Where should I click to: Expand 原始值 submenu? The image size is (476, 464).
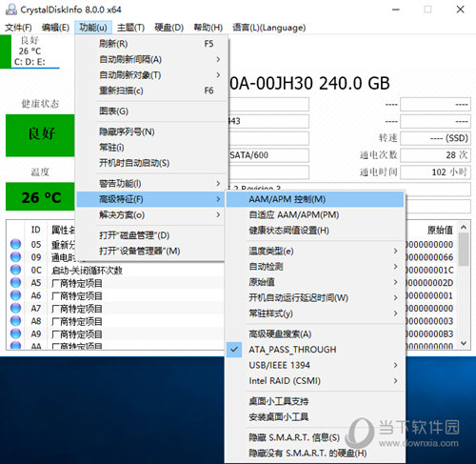(x=315, y=282)
